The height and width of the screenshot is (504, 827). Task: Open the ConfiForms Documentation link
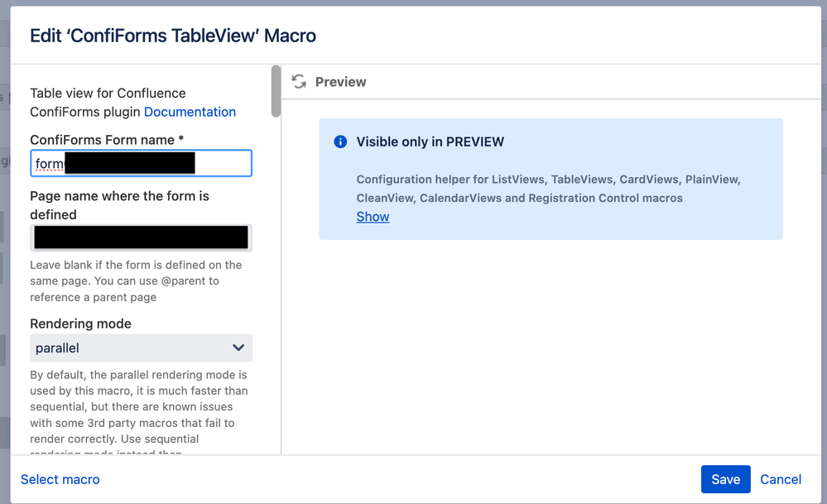(x=190, y=111)
